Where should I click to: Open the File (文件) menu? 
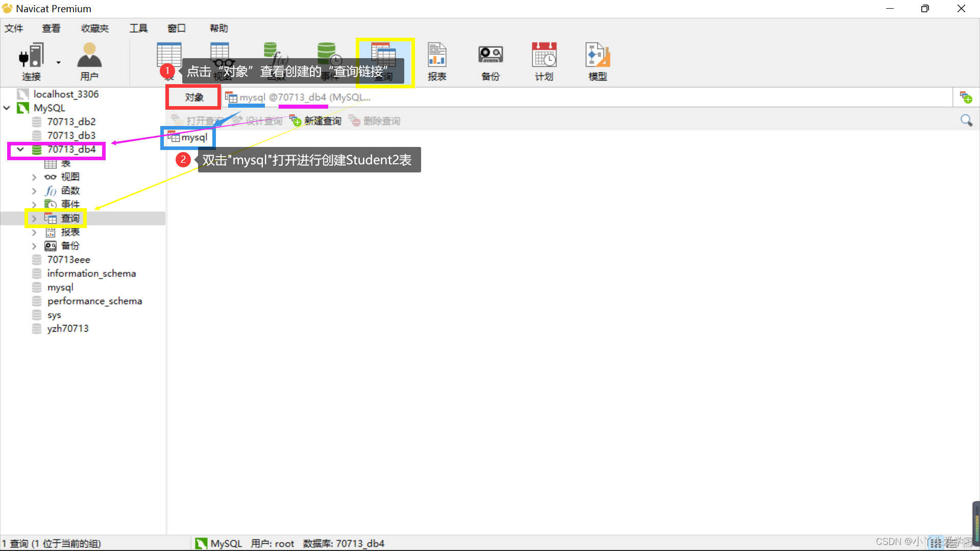pyautogui.click(x=14, y=28)
